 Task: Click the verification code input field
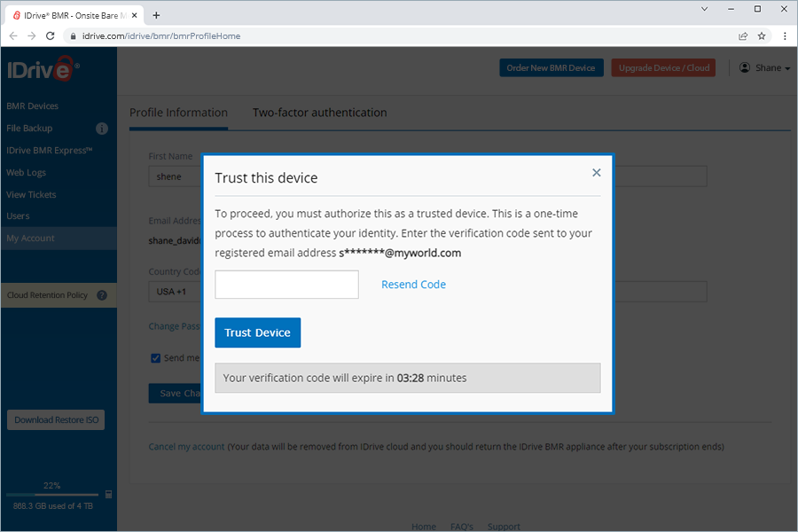286,285
